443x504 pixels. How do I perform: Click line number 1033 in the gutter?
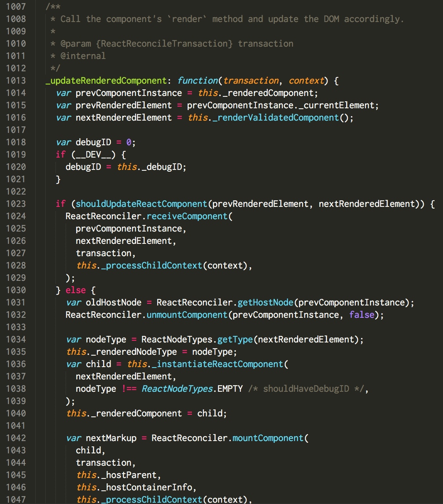pos(16,327)
